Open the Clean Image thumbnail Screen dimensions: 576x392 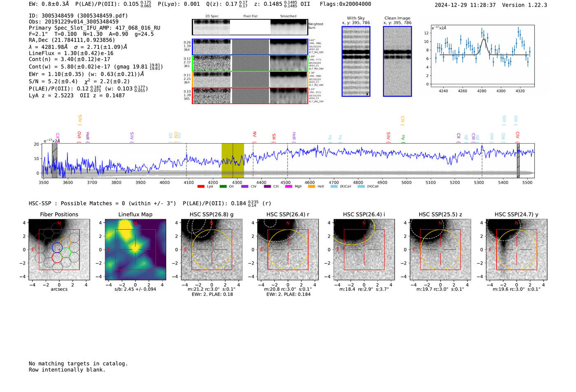click(x=397, y=61)
